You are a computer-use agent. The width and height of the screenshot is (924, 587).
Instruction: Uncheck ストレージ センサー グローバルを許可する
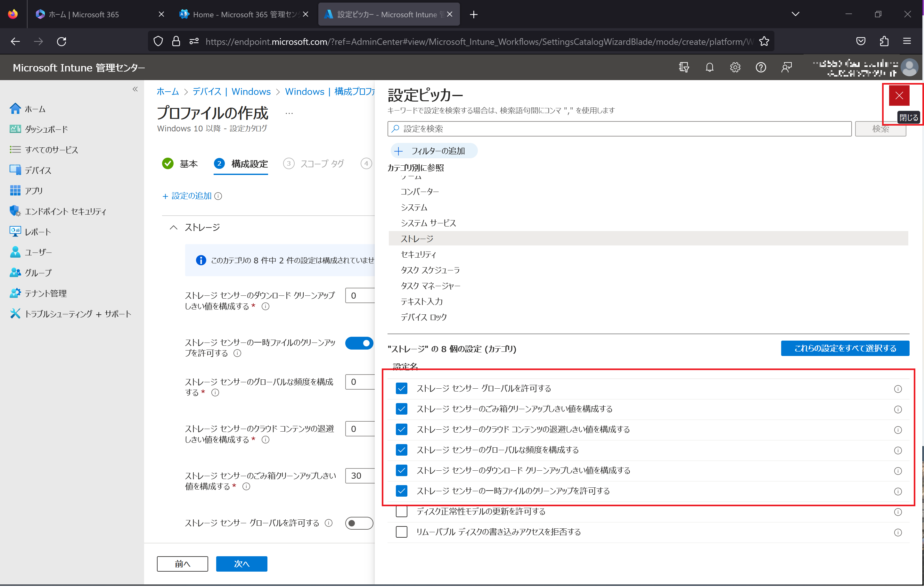401,389
